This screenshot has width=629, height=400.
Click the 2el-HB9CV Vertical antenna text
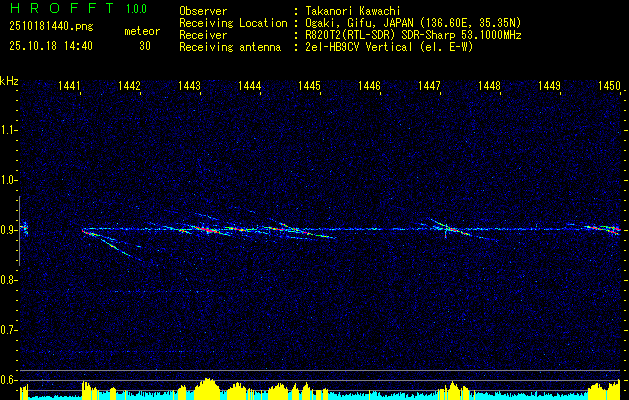coord(389,47)
